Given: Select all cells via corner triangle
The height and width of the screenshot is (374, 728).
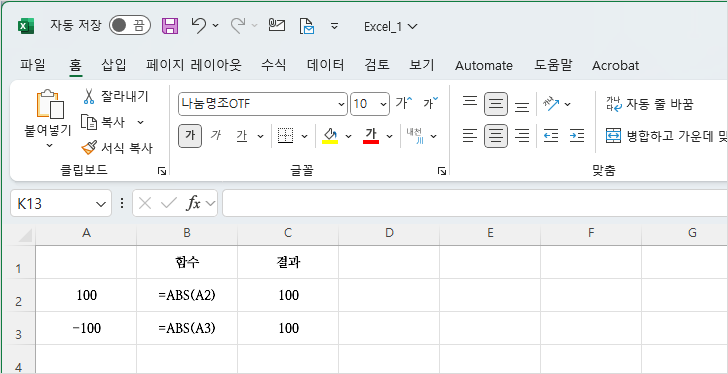Looking at the screenshot, I should 24,235.
